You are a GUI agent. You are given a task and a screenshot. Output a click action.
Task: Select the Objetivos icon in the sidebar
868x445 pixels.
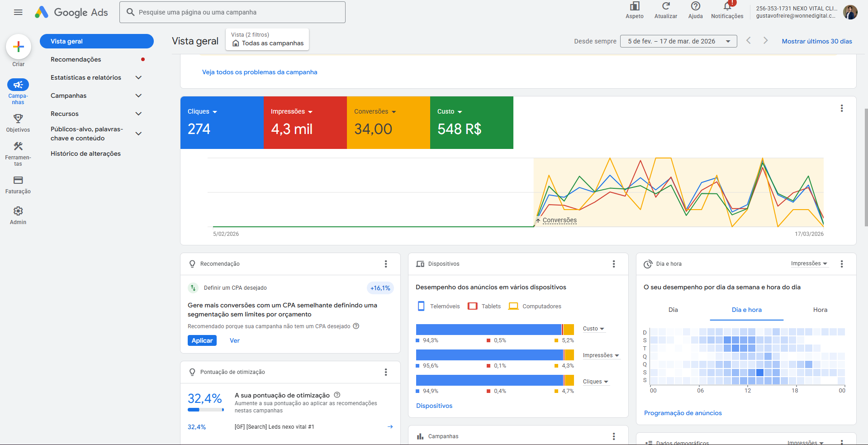tap(18, 119)
